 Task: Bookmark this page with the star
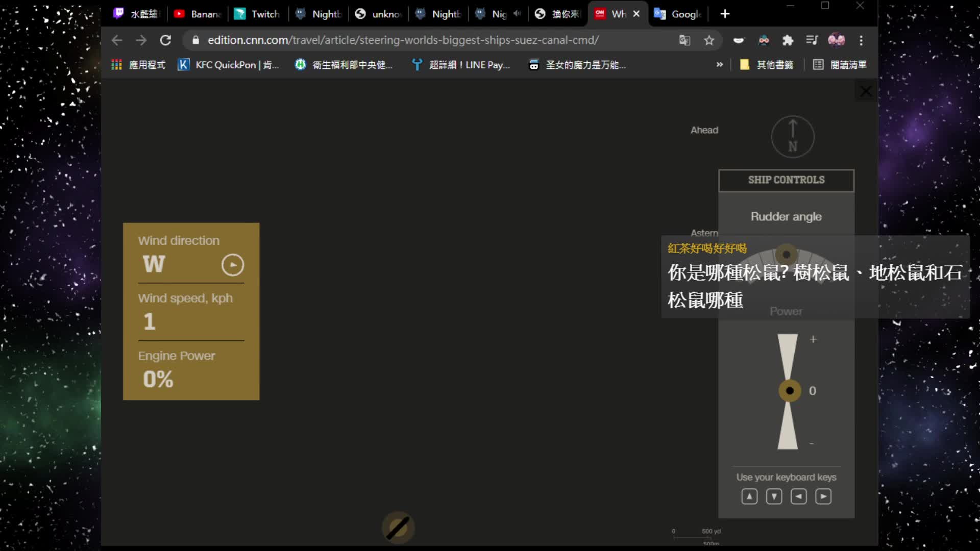(709, 40)
